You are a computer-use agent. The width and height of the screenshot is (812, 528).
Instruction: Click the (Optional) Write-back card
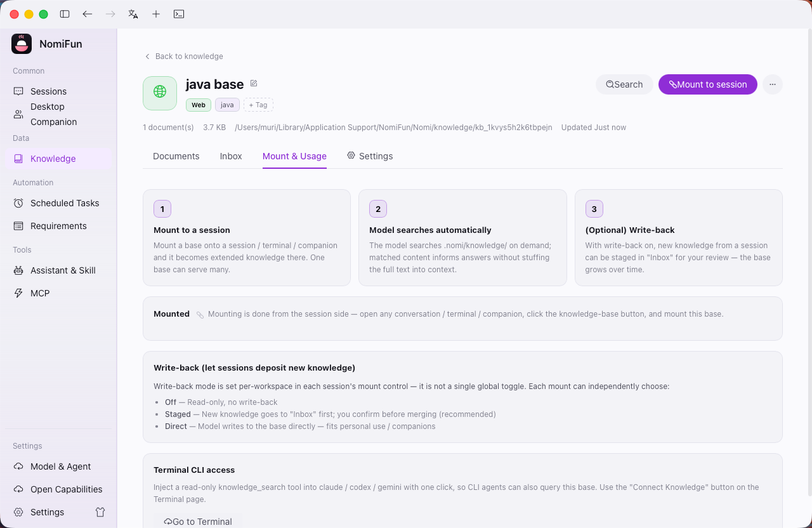pyautogui.click(x=679, y=237)
